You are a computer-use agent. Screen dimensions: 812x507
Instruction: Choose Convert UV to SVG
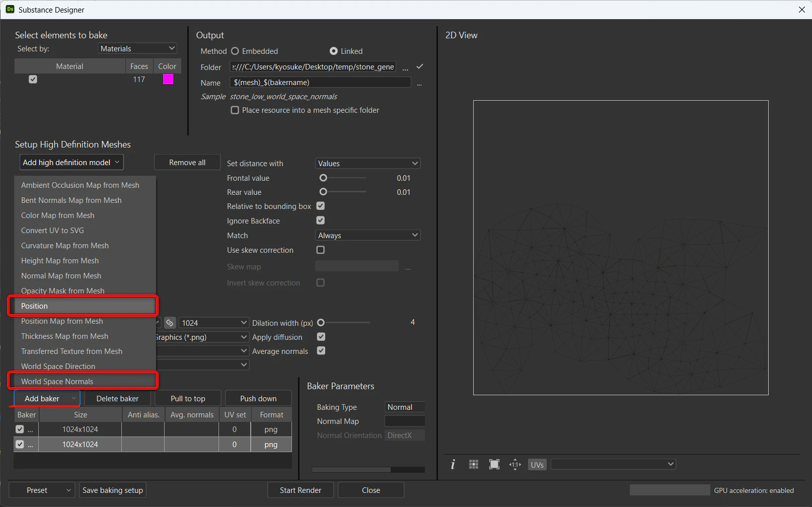(x=85, y=231)
